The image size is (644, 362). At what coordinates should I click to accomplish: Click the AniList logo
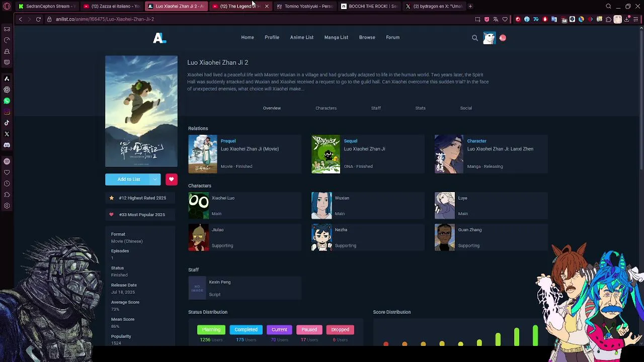click(x=159, y=38)
